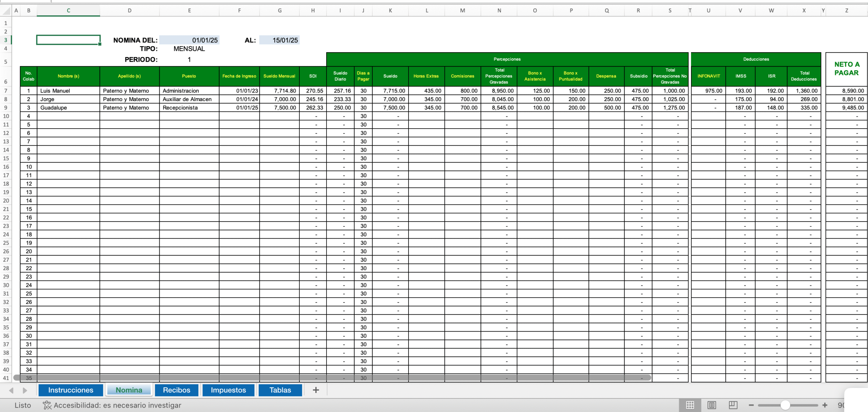Viewport: 868px width, 412px height.
Task: Open the Instrucciones sheet tab
Action: tap(71, 390)
